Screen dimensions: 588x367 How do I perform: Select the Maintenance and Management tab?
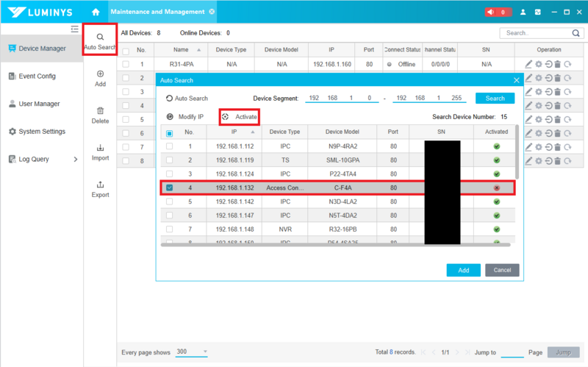click(157, 12)
